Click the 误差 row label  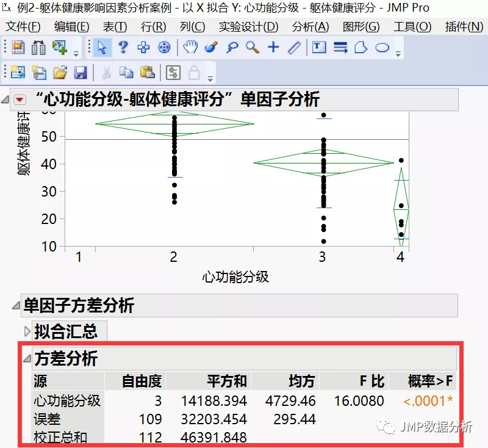click(x=47, y=419)
